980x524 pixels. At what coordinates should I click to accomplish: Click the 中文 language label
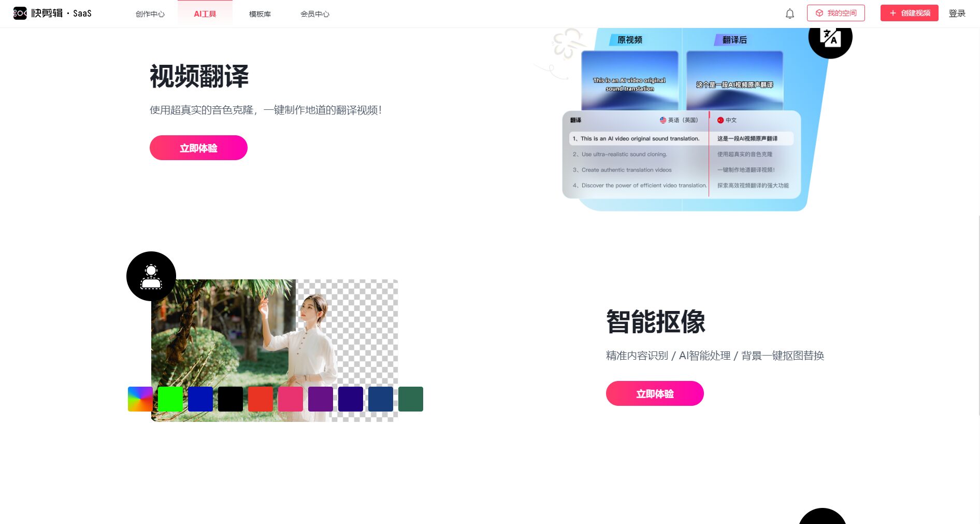pyautogui.click(x=727, y=120)
